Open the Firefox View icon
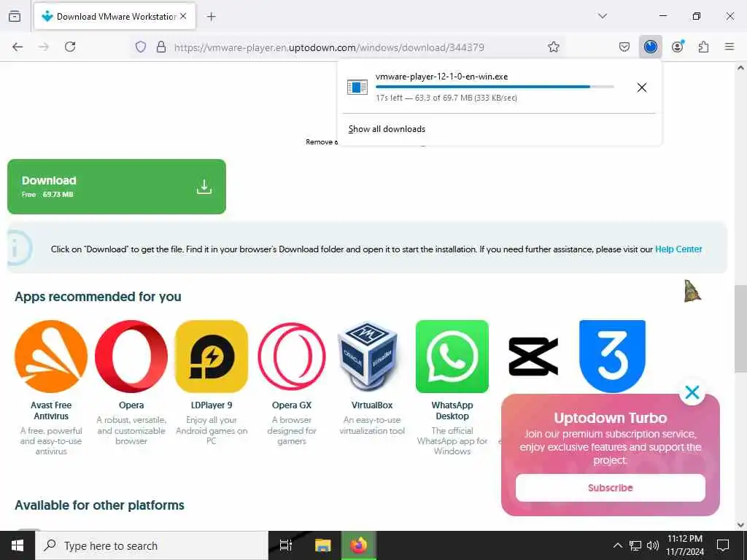Screen dimensions: 747x560 15,16
